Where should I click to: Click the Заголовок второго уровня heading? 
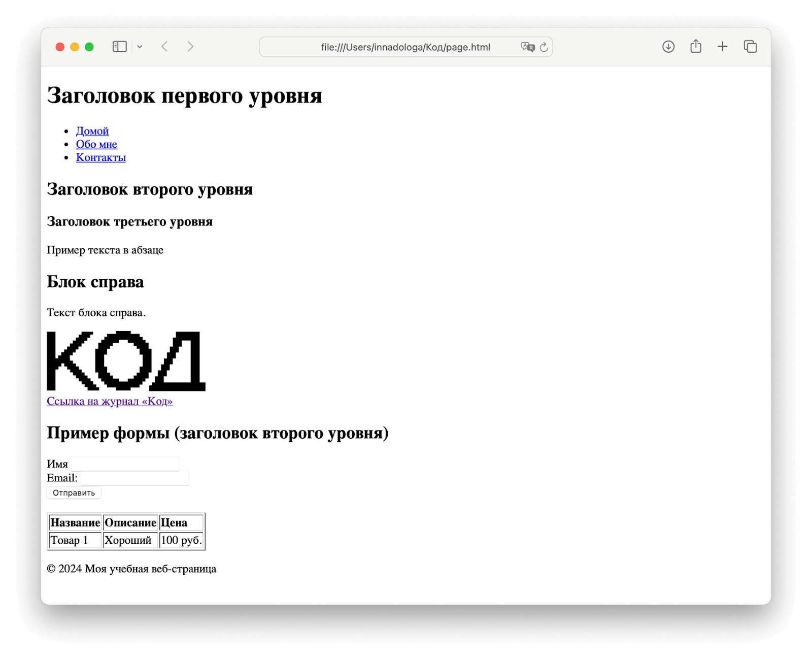[x=150, y=189]
